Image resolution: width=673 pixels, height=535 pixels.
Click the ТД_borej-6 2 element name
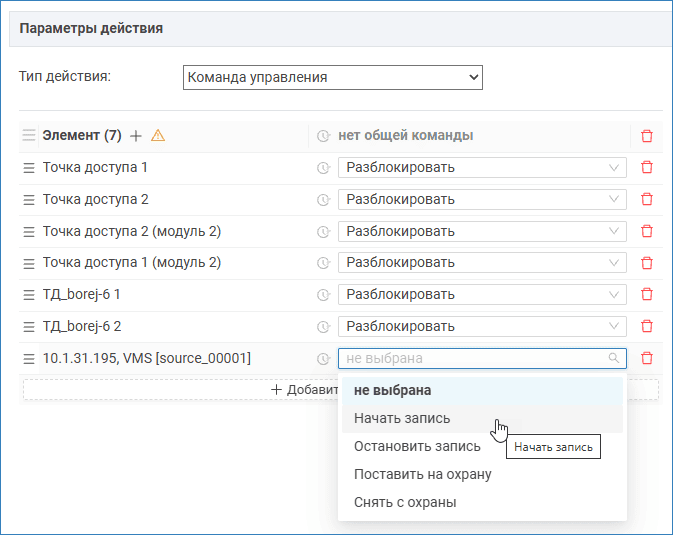(82, 326)
